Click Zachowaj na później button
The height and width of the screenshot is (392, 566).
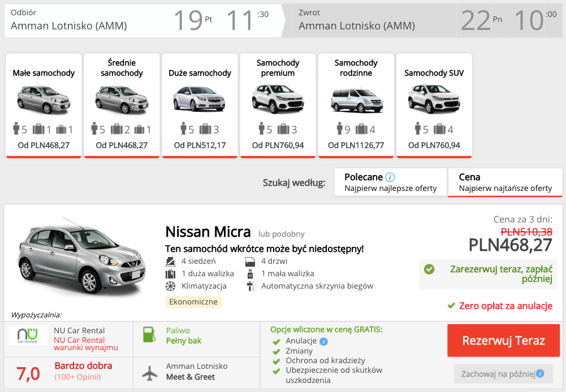coord(504,373)
